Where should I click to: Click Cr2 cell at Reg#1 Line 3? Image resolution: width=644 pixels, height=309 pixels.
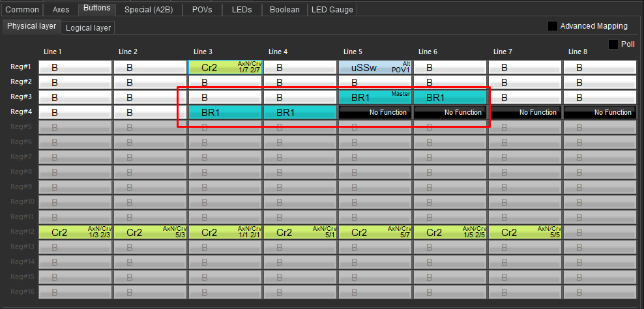tap(226, 67)
